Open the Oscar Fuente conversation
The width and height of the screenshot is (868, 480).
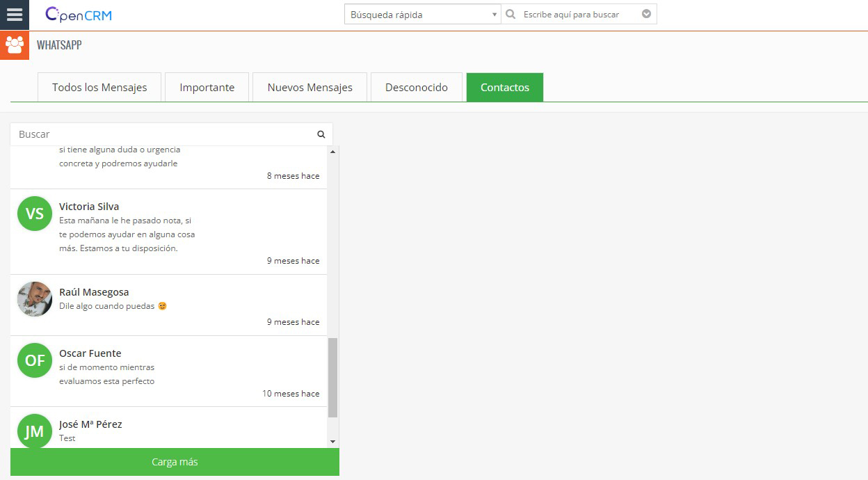coord(168,371)
